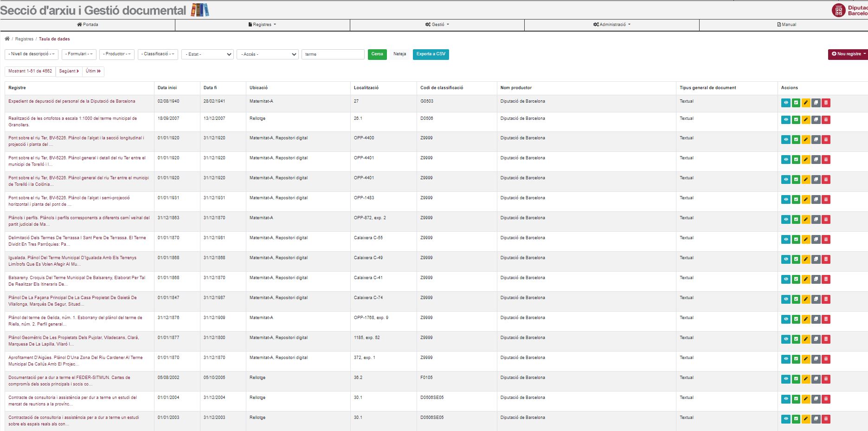Click the books logo beside the site title
Screen dimensions: 868x431
[200, 10]
